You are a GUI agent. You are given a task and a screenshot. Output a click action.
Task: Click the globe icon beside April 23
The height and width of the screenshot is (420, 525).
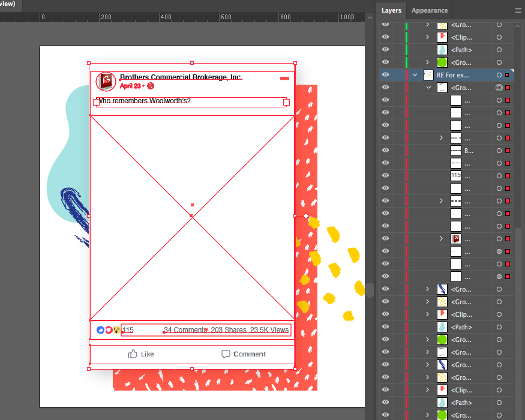151,86
